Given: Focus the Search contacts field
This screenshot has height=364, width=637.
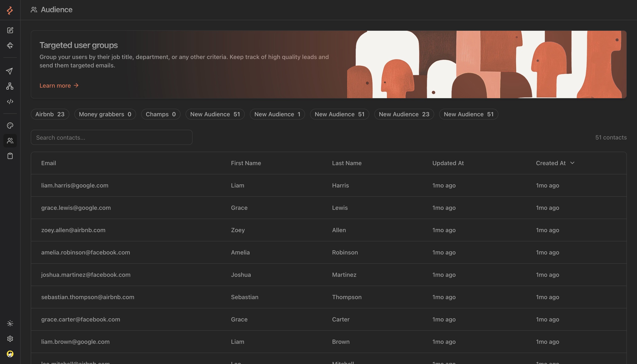Looking at the screenshot, I should point(111,137).
